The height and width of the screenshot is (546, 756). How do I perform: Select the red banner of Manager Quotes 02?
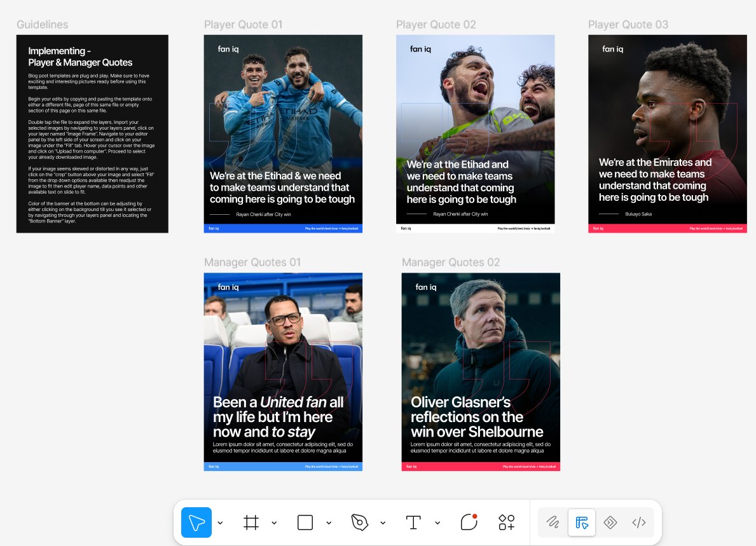point(481,467)
